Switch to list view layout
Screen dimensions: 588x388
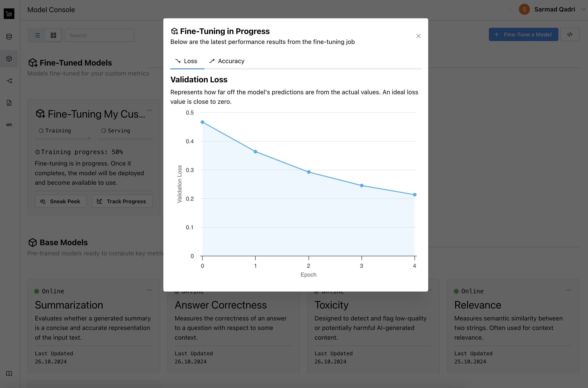coord(37,35)
